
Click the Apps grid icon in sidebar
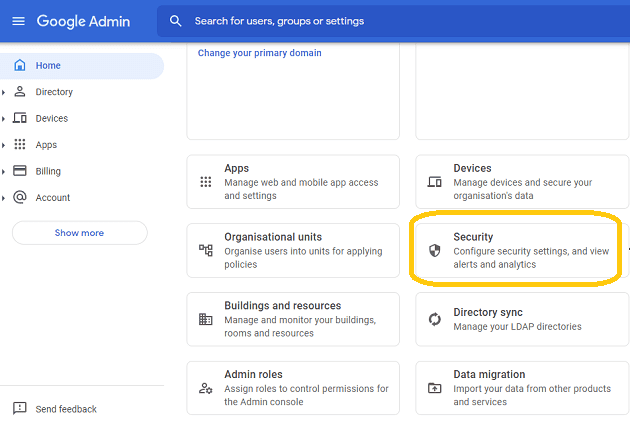click(20, 144)
